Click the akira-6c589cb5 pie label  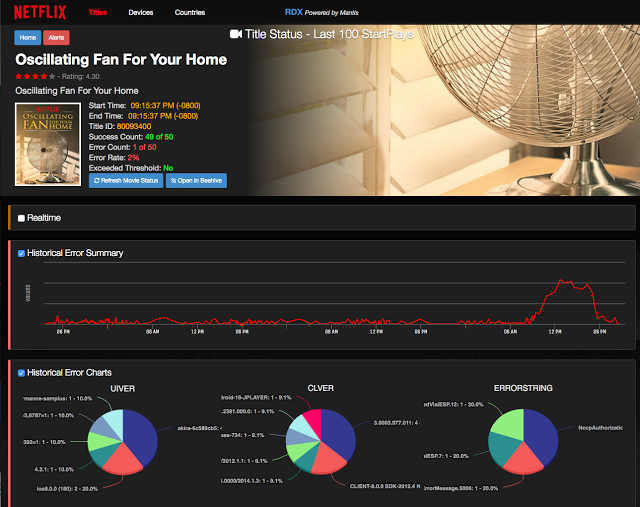[x=200, y=428]
